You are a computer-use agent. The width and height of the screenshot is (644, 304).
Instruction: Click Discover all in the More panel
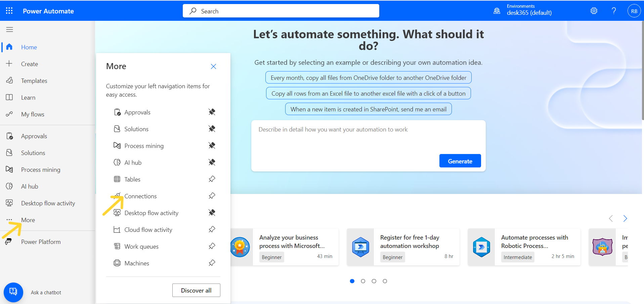[x=196, y=290]
